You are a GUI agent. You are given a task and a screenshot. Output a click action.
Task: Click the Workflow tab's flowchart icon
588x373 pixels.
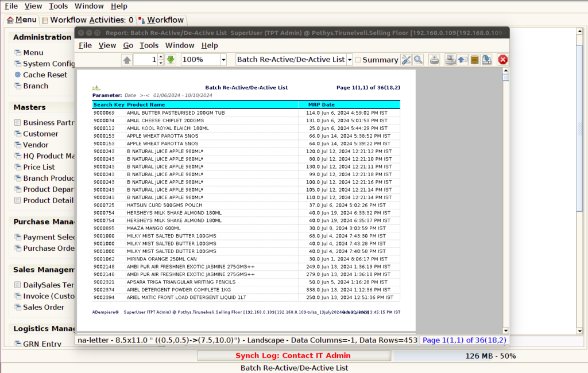point(141,20)
